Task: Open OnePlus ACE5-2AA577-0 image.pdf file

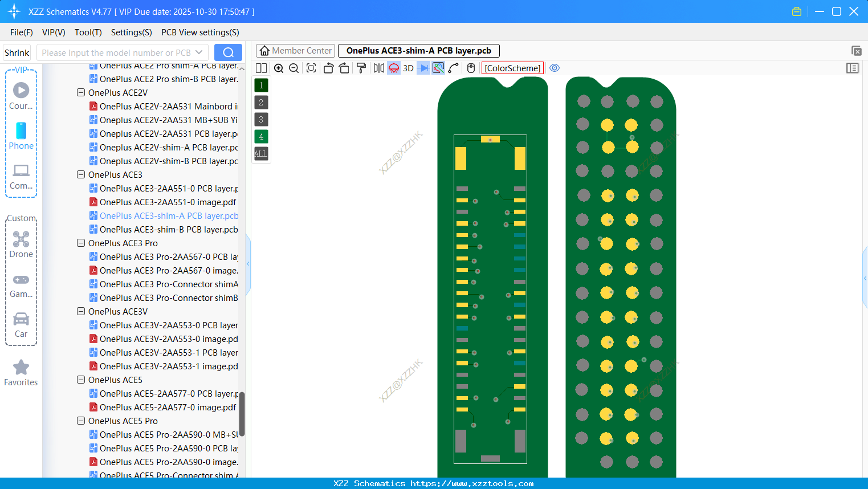Action: [x=162, y=407]
